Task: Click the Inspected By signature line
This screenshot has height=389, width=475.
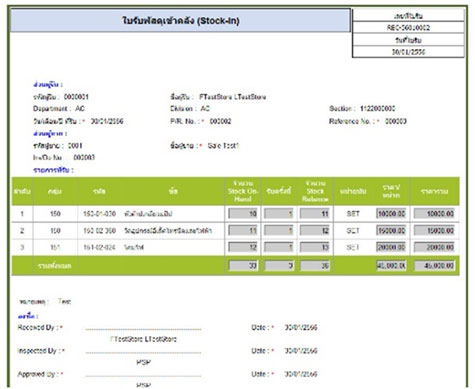Action: coord(143,352)
